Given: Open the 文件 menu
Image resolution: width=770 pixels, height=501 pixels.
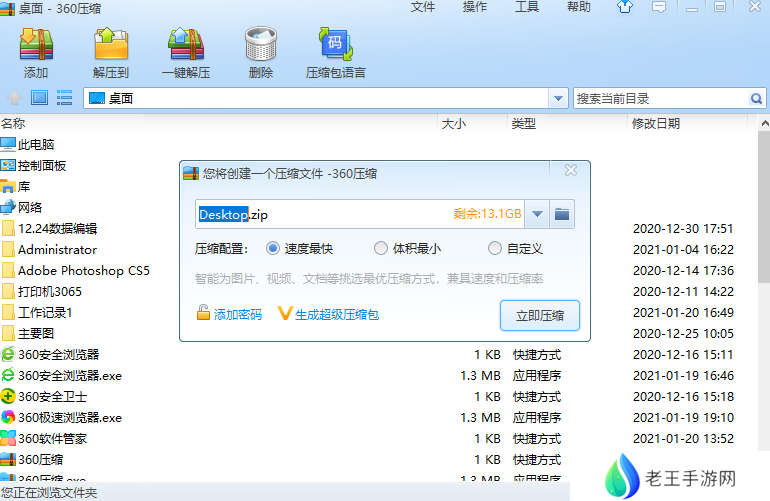Looking at the screenshot, I should 423,7.
